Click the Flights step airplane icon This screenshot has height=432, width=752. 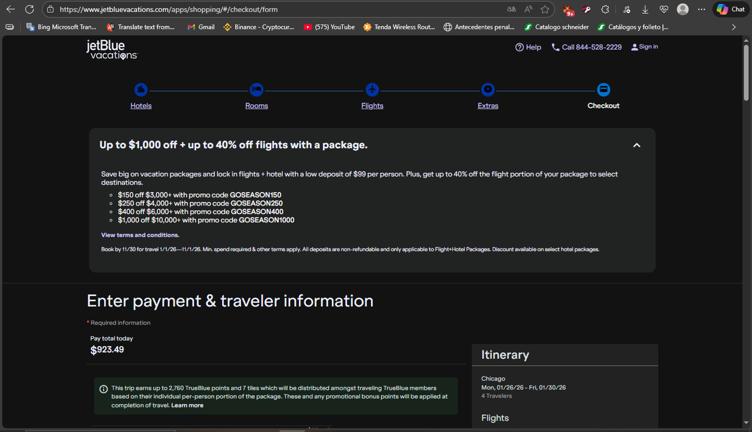(372, 90)
